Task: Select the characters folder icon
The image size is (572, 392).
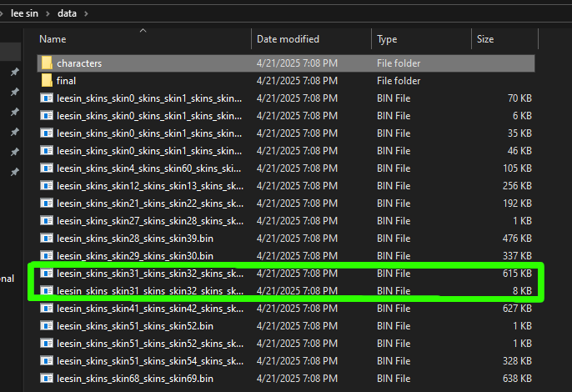Action: point(47,63)
